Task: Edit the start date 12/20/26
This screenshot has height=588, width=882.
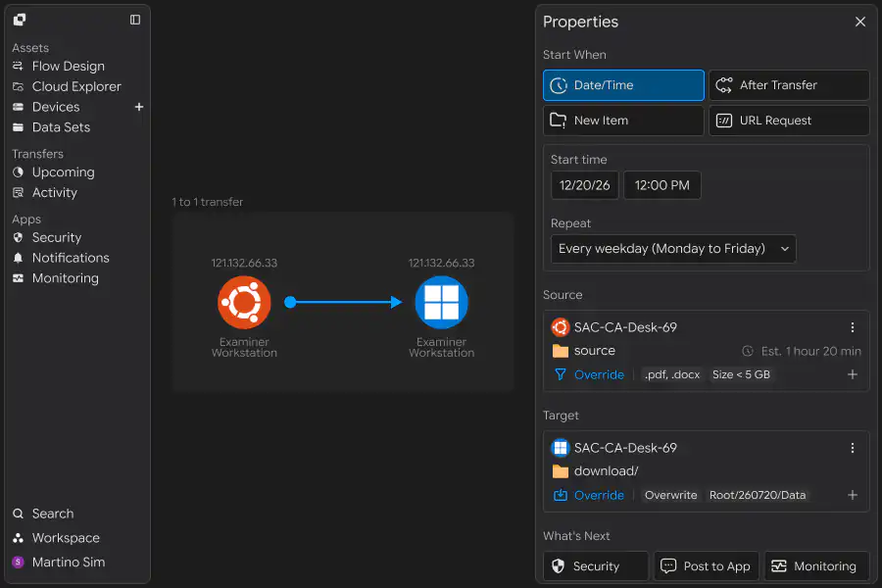Action: coord(584,185)
